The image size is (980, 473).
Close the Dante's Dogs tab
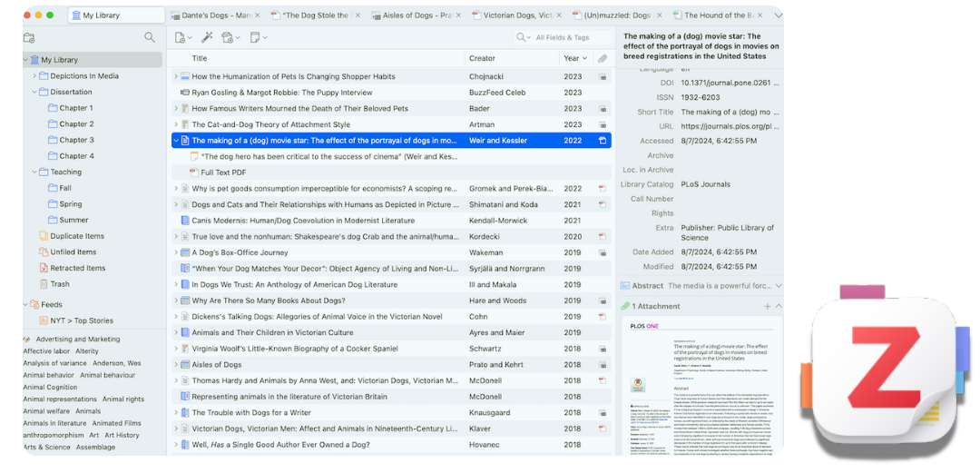coord(257,15)
